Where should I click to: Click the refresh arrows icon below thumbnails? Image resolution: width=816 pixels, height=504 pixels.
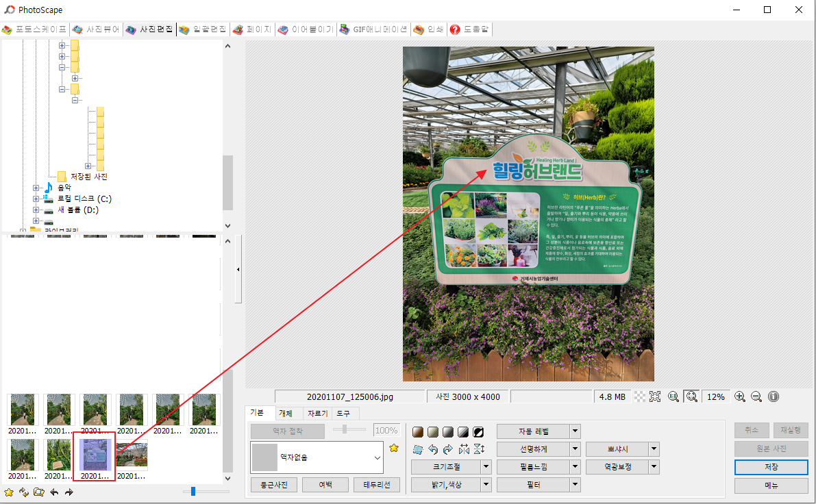click(23, 492)
